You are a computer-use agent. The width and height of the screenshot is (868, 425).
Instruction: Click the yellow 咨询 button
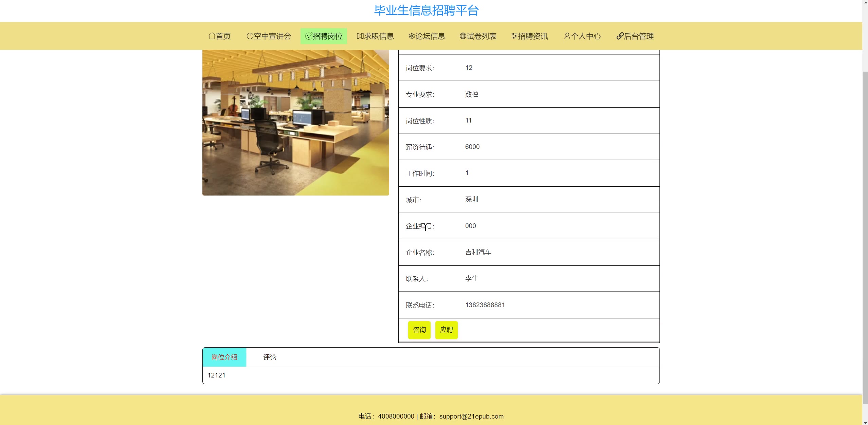[x=419, y=330]
